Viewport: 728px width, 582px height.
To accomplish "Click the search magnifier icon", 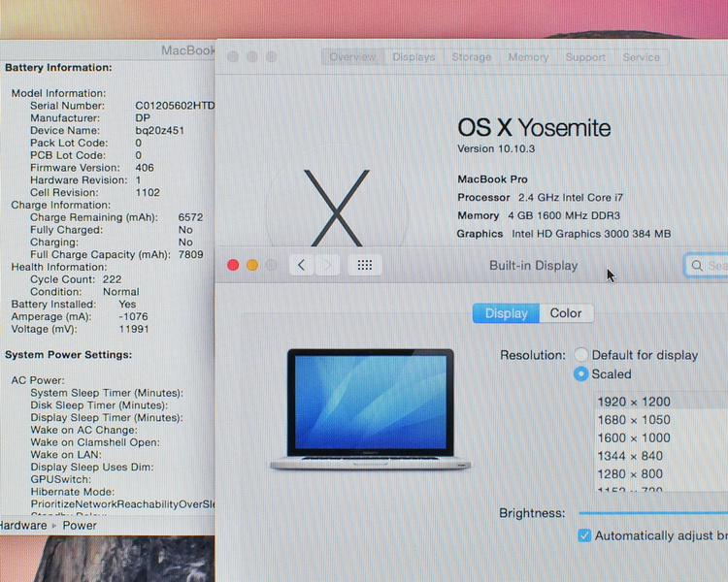I will coord(696,266).
